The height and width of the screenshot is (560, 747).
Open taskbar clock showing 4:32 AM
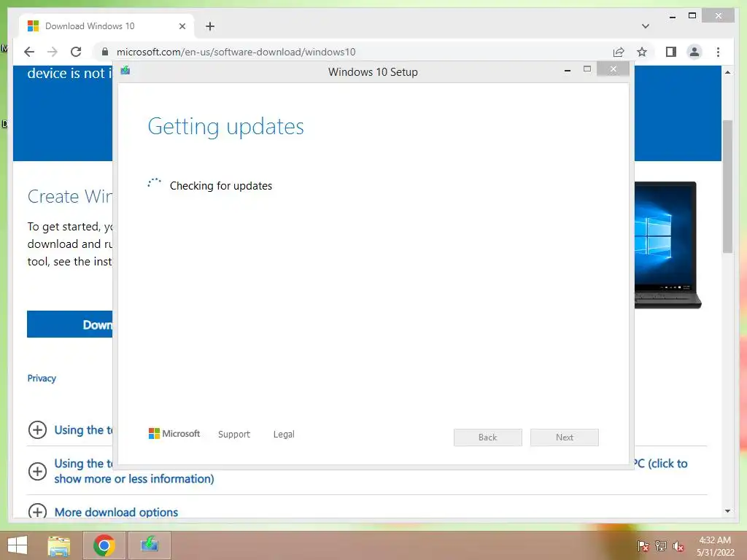point(715,546)
